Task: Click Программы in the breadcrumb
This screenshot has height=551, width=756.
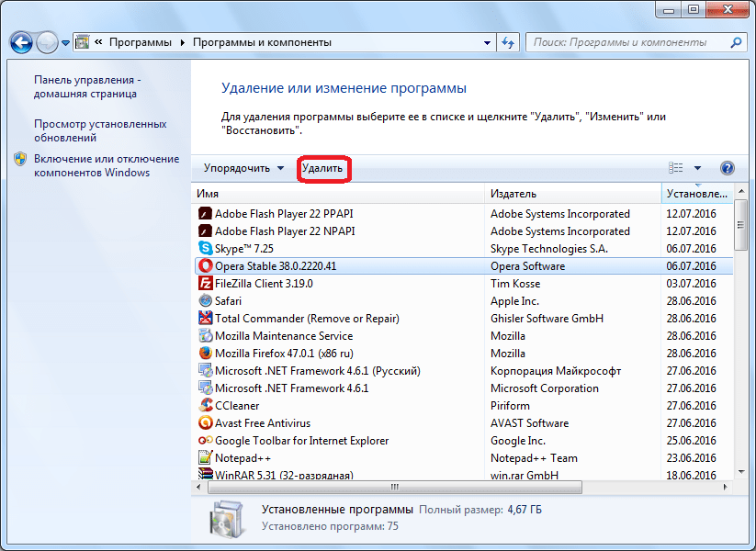Action: pos(141,42)
